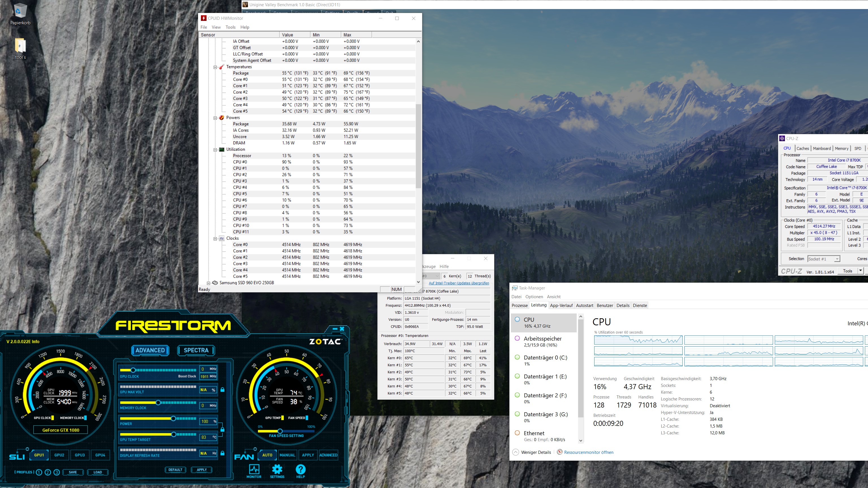Collapse Task Manager with Weniger Details
The image size is (868, 488).
pyautogui.click(x=532, y=452)
